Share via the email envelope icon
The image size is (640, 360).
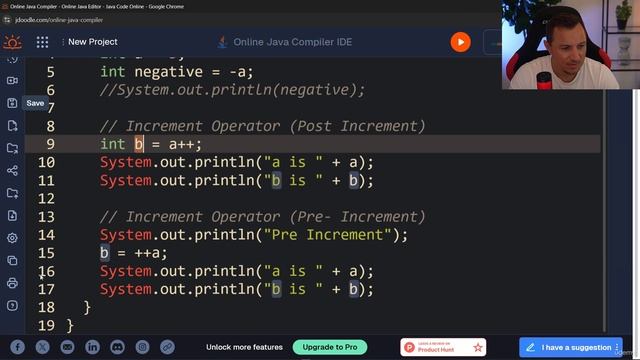(x=67, y=347)
